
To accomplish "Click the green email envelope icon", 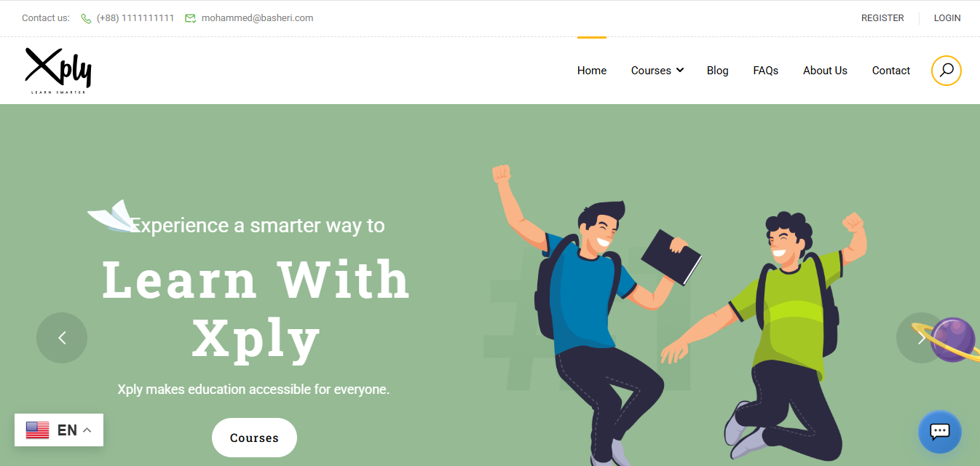I will tap(190, 18).
